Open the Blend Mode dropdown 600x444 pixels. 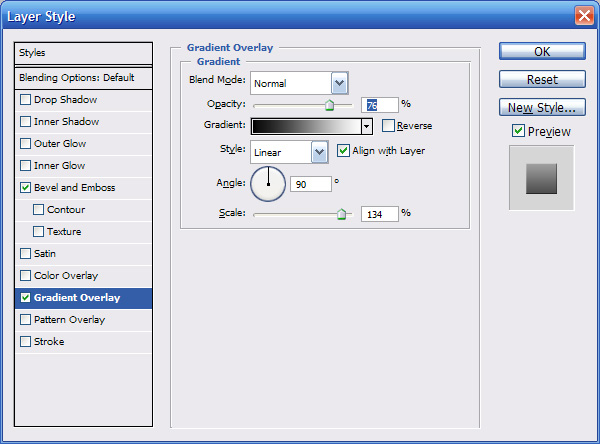[339, 83]
